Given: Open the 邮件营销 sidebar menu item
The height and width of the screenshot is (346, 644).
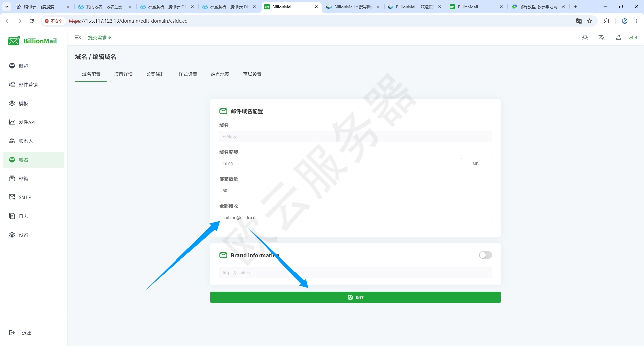Looking at the screenshot, I should point(34,84).
